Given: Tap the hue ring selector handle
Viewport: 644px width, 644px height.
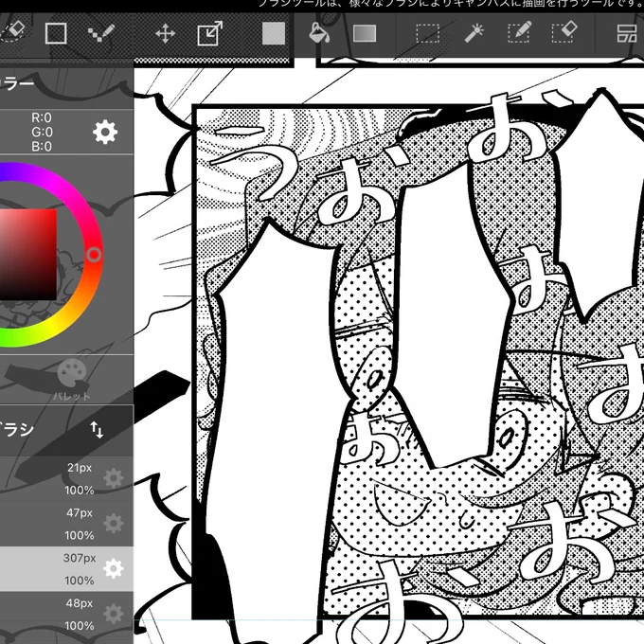Looking at the screenshot, I should pyautogui.click(x=94, y=255).
